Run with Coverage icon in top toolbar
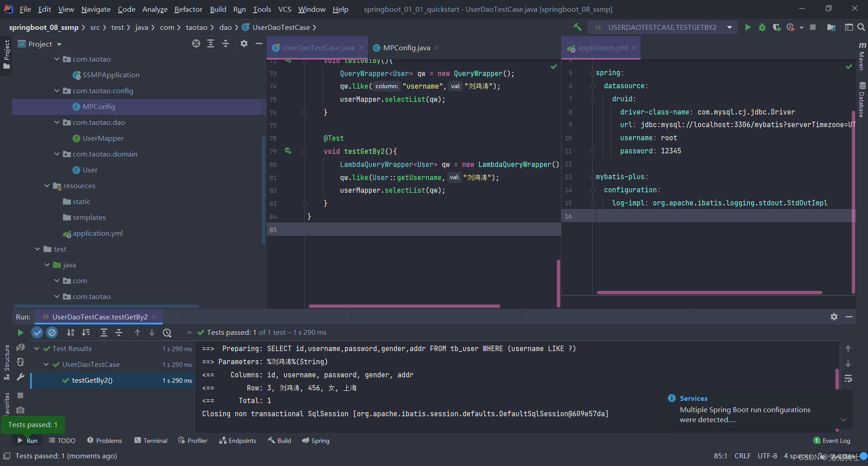This screenshot has height=466, width=868. tap(777, 28)
